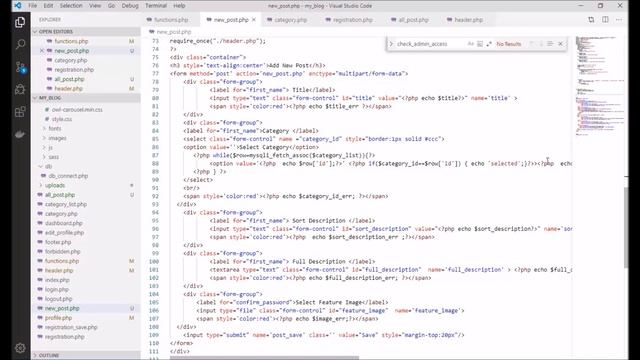Open the Go menu
This screenshot has width=640, height=360.
point(111,6)
